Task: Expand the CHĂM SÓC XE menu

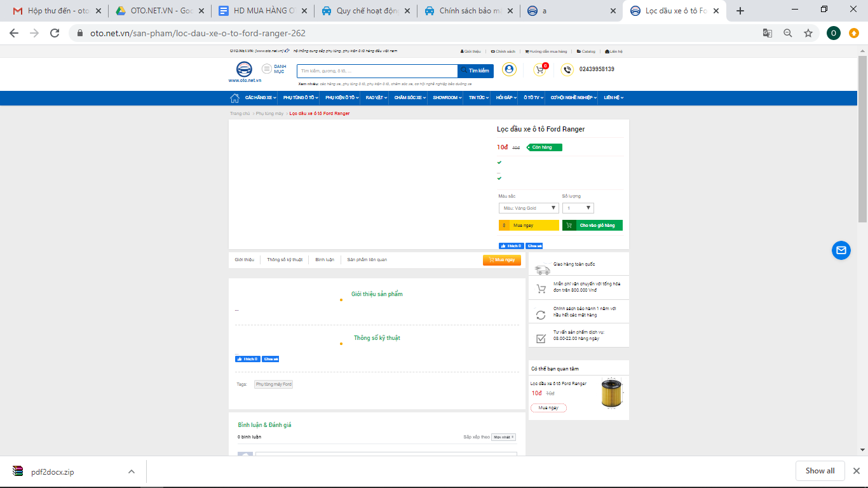Action: click(410, 98)
